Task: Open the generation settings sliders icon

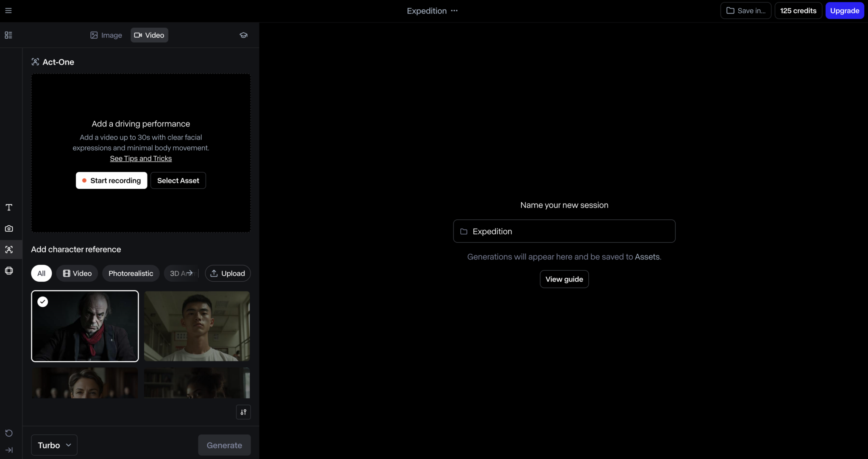Action: (243, 412)
